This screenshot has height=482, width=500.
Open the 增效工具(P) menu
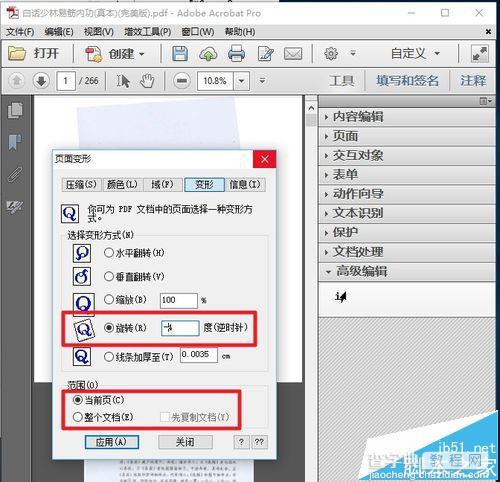tap(148, 32)
